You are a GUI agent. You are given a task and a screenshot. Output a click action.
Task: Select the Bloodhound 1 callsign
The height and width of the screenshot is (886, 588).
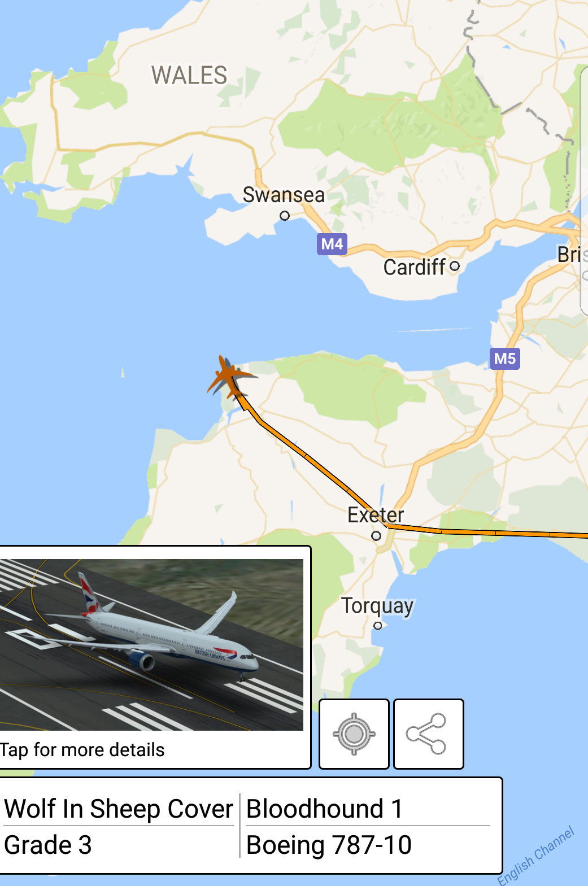click(325, 809)
